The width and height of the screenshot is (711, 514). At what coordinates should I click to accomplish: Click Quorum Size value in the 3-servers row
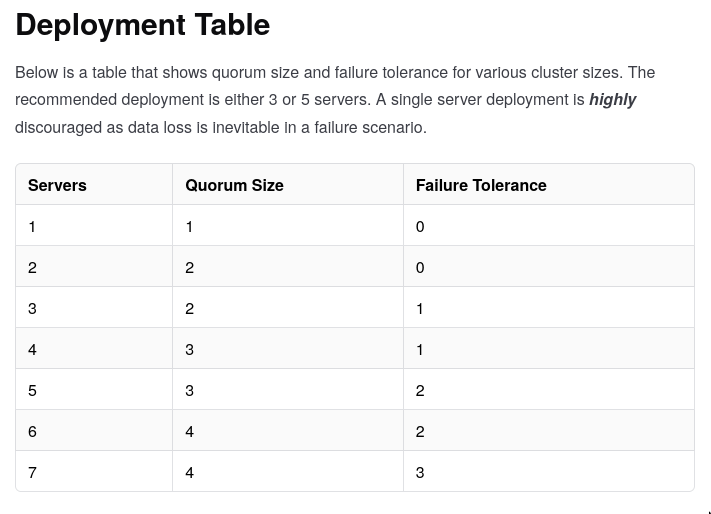[189, 308]
